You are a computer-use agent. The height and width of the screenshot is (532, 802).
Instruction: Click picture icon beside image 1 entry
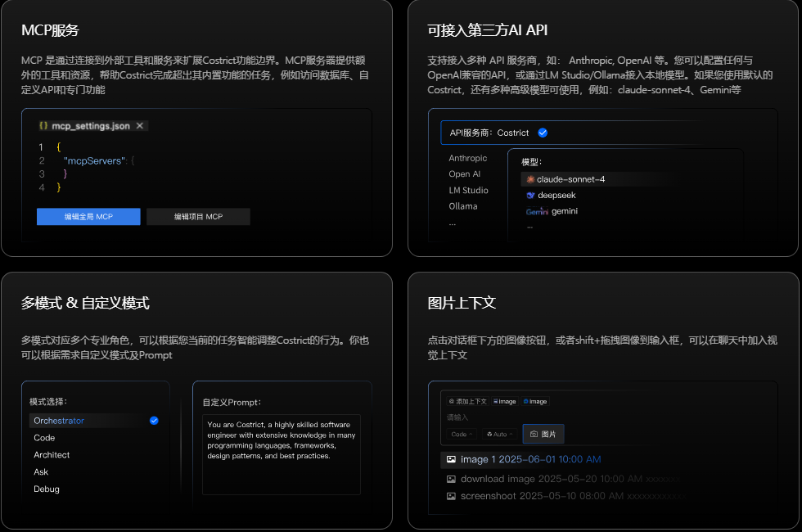point(451,459)
